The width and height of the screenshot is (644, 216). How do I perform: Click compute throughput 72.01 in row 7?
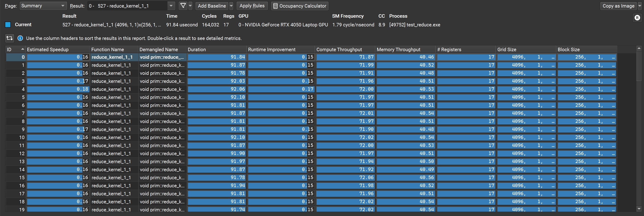[x=345, y=113]
